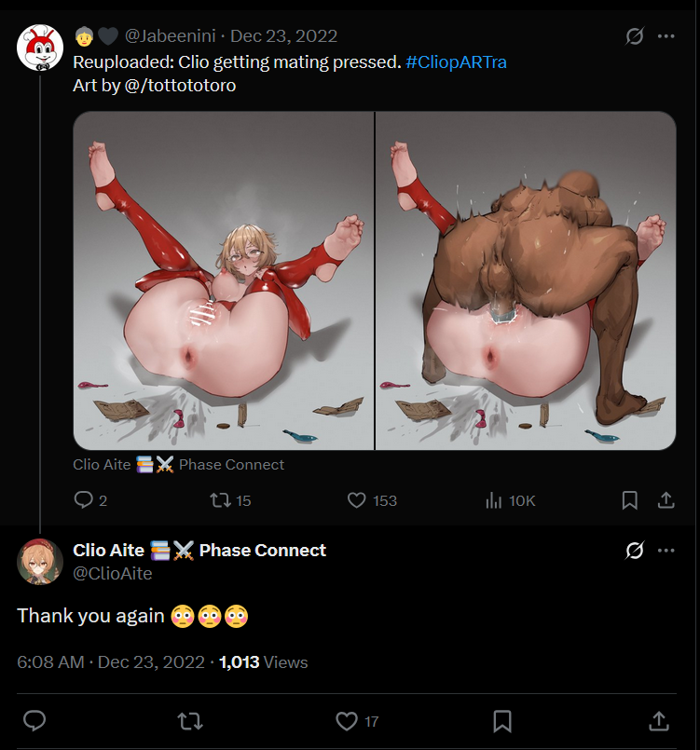The width and height of the screenshot is (700, 750).
Task: Open the #CliopARTra hashtag
Action: (456, 62)
